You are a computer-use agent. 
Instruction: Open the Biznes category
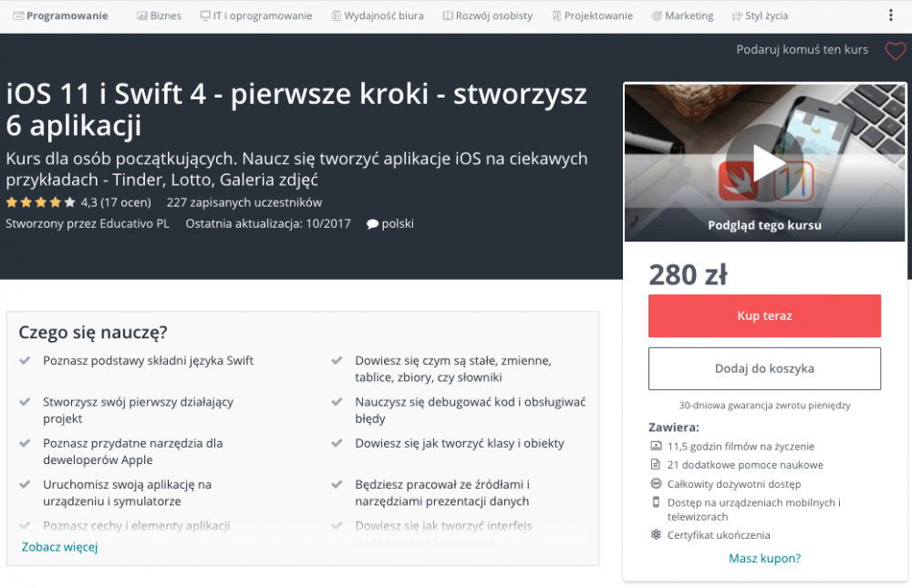(159, 15)
